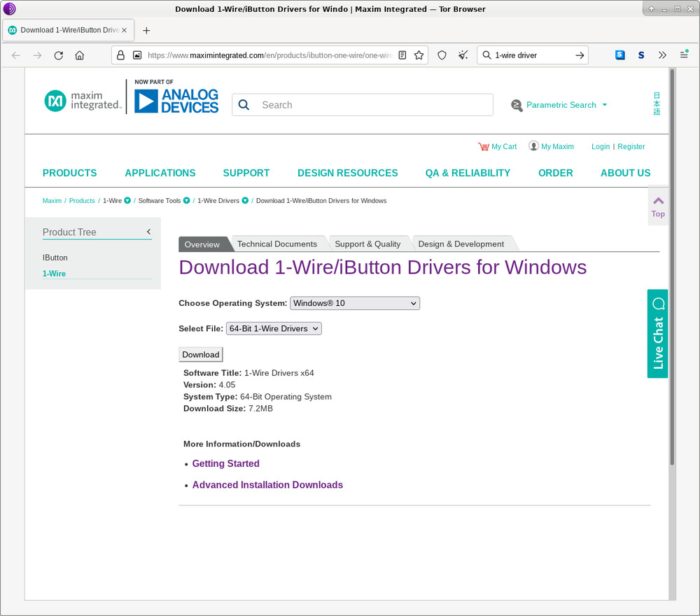
Task: Select 1-Wire in Product Tree
Action: [54, 274]
